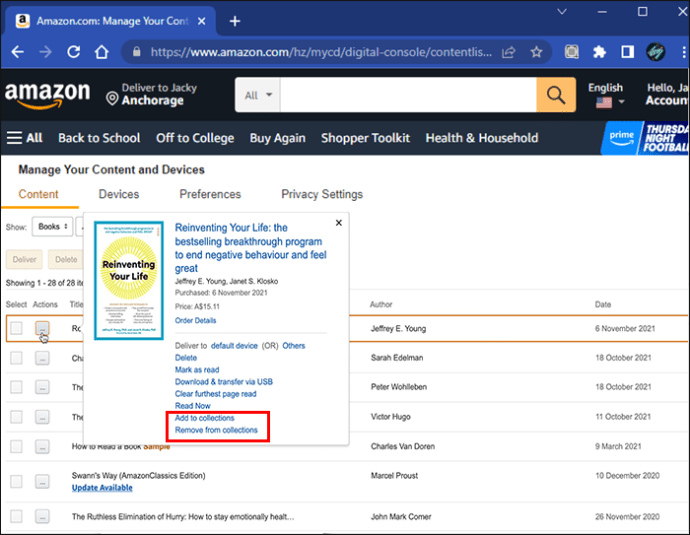Go to the browser home page icon
The image size is (690, 535).
click(102, 52)
